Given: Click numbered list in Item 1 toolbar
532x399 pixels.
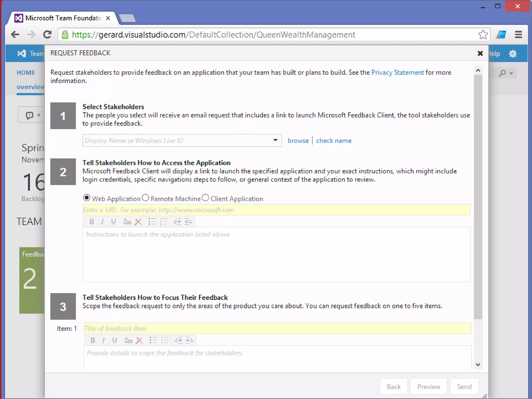Looking at the screenshot, I should 165,340.
